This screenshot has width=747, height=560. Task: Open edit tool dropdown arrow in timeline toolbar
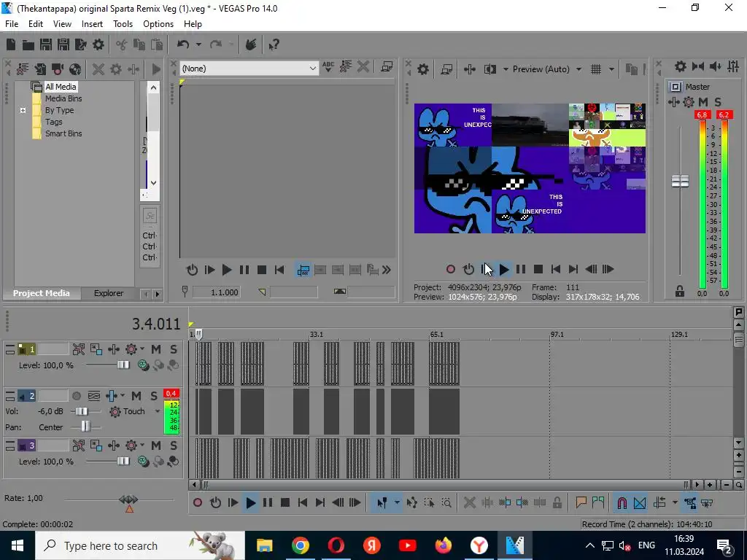397,502
